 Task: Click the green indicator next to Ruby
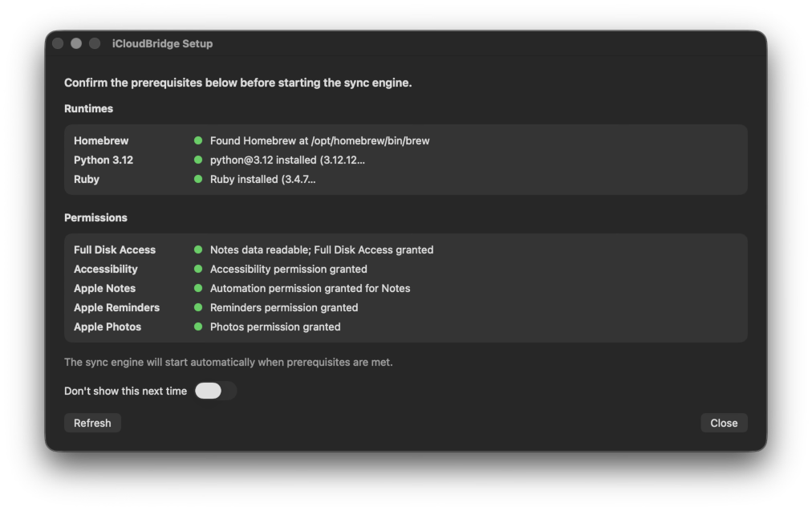[198, 179]
